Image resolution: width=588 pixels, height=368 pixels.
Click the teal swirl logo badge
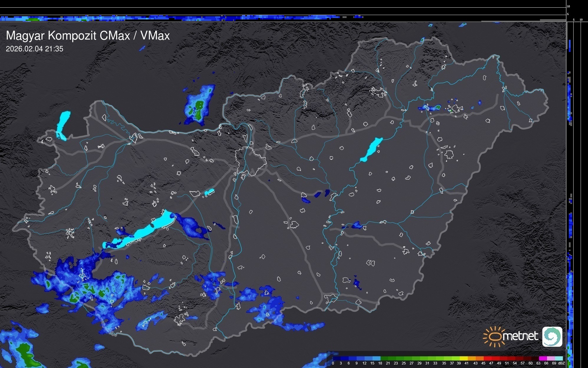pyautogui.click(x=552, y=336)
